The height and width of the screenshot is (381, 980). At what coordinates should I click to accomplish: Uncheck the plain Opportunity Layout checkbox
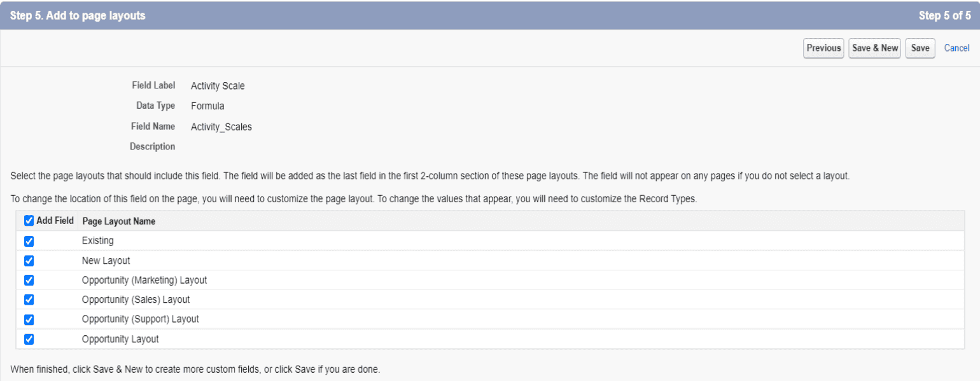pos(29,339)
